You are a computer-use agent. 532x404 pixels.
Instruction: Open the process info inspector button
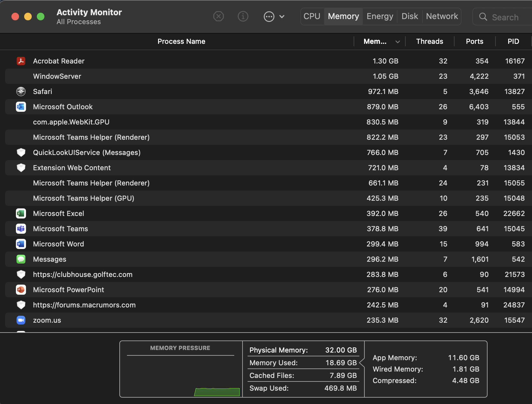(x=243, y=17)
